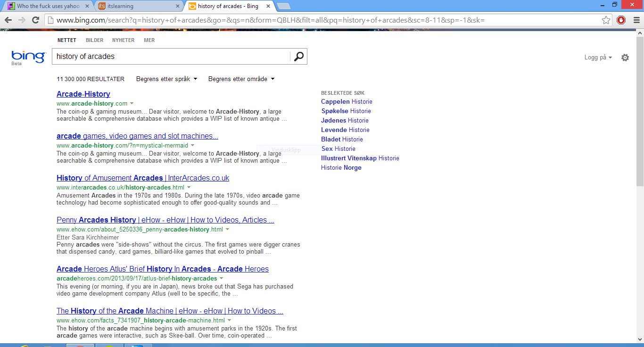Click the arcadeheroes.com/2013/09/17 URL text
644x347 pixels.
tap(137, 278)
